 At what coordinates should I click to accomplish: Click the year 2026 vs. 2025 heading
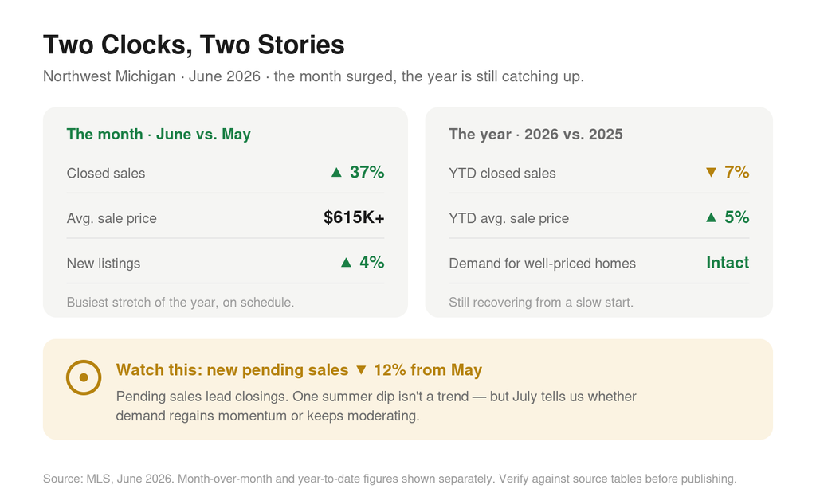coord(535,135)
